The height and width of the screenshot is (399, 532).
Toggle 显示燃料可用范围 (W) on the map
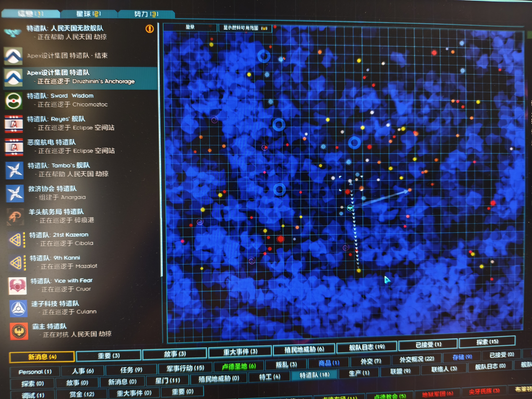tap(245, 28)
